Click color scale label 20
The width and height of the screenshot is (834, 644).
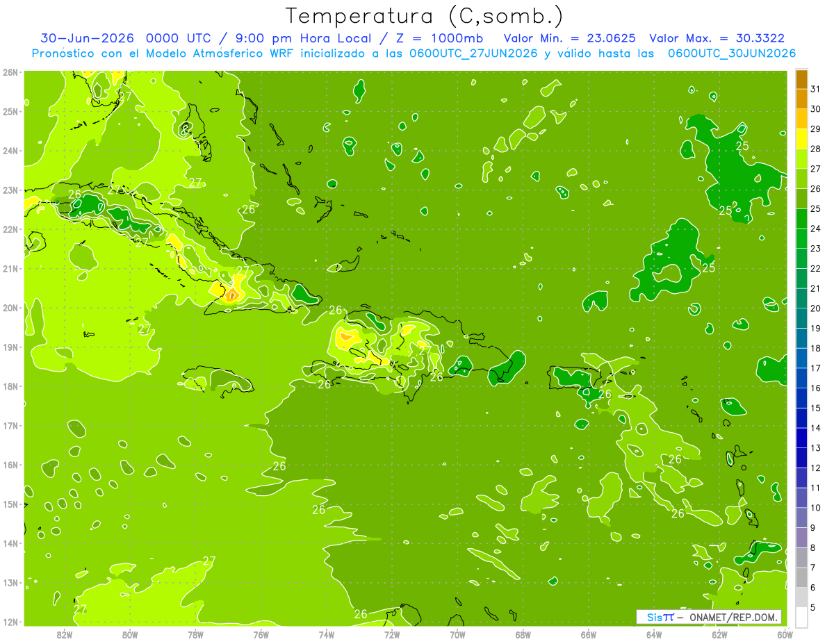[x=815, y=308]
